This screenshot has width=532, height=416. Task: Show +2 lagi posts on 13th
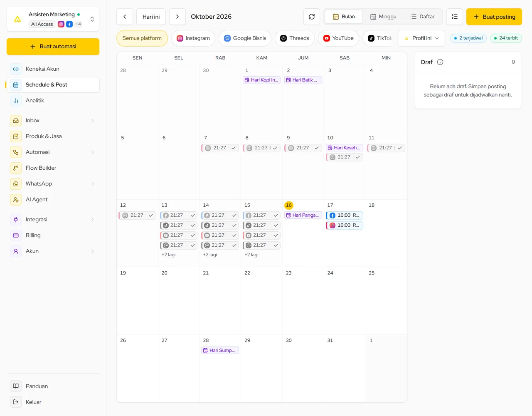click(169, 255)
